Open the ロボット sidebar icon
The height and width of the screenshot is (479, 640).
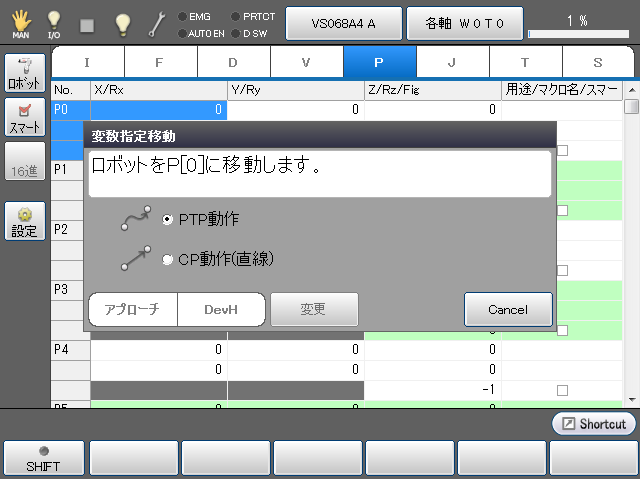pos(24,75)
